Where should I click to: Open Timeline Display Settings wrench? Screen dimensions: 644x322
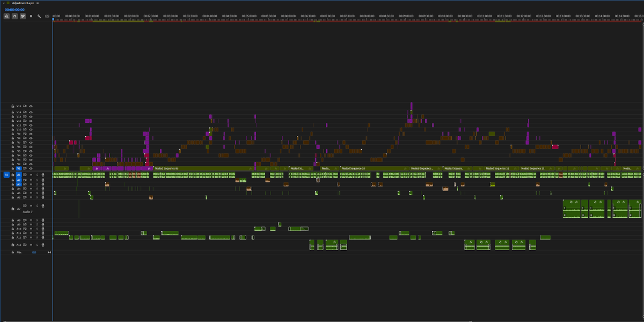(x=39, y=16)
